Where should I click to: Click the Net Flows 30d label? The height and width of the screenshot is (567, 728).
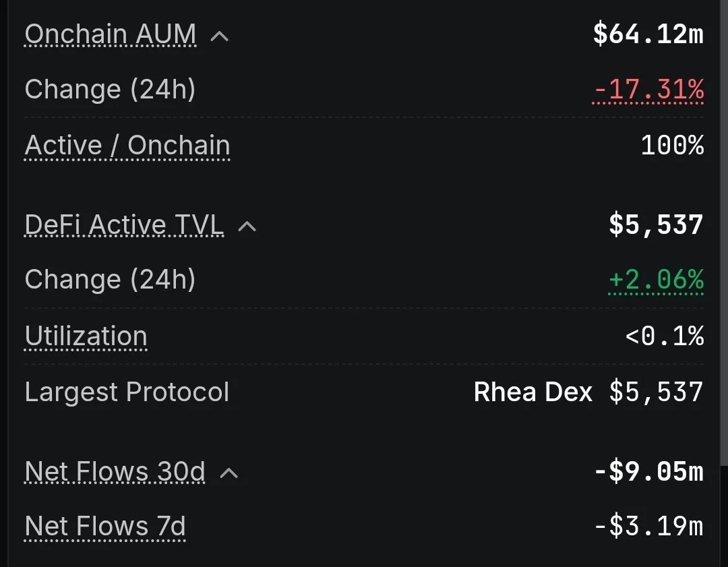pos(115,471)
